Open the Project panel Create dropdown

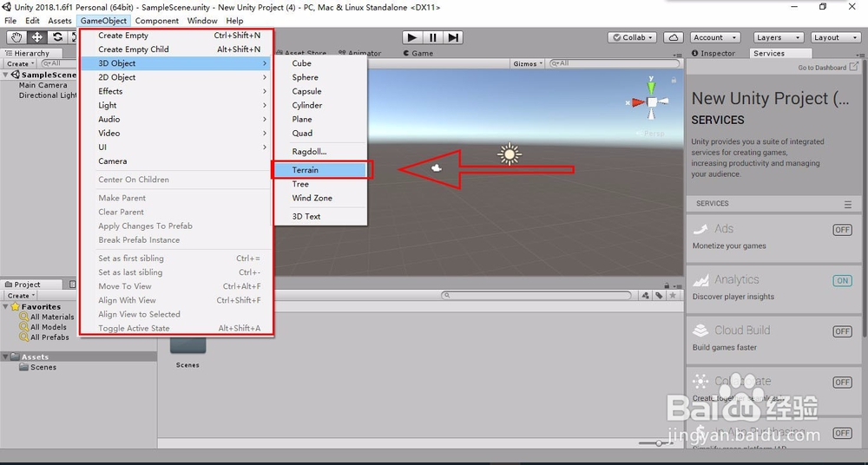point(21,296)
